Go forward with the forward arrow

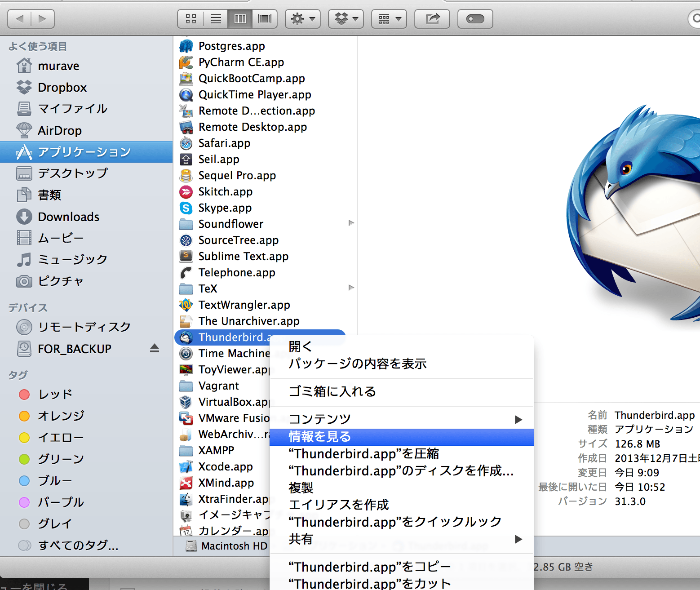[43, 19]
